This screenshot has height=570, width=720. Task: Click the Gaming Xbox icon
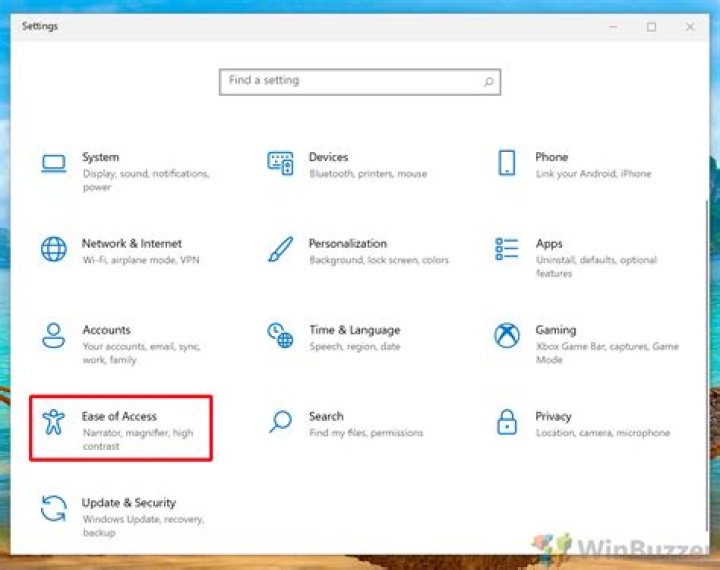(x=507, y=335)
